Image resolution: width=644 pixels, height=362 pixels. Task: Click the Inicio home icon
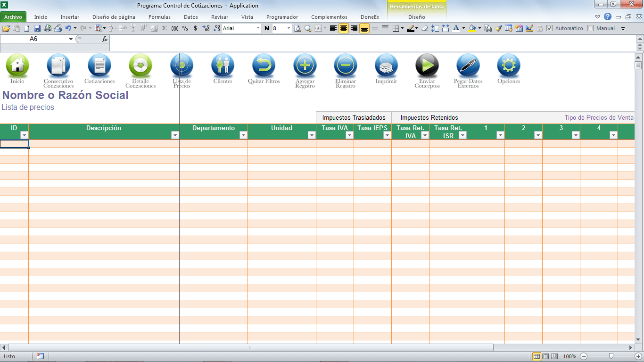point(17,66)
